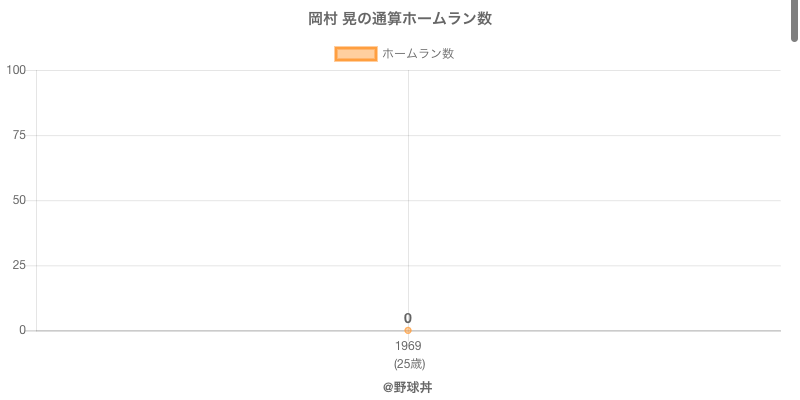Click the bold 0 data value label

click(408, 318)
